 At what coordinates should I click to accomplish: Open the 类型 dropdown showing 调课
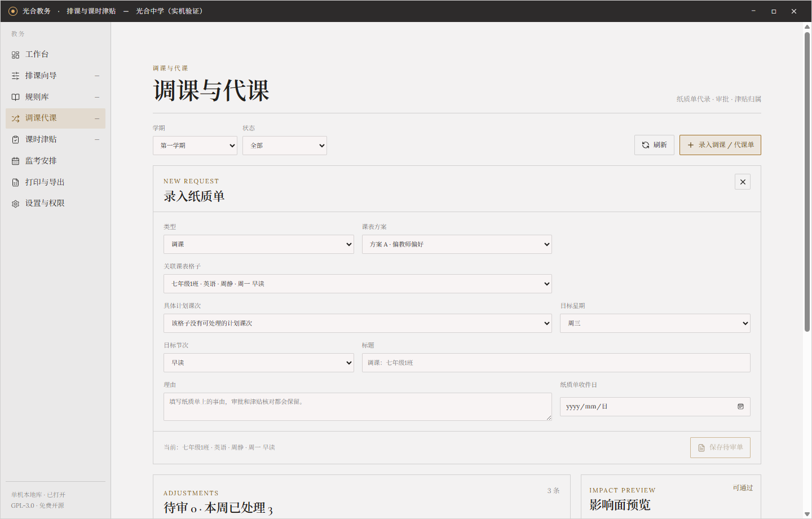[x=259, y=244]
